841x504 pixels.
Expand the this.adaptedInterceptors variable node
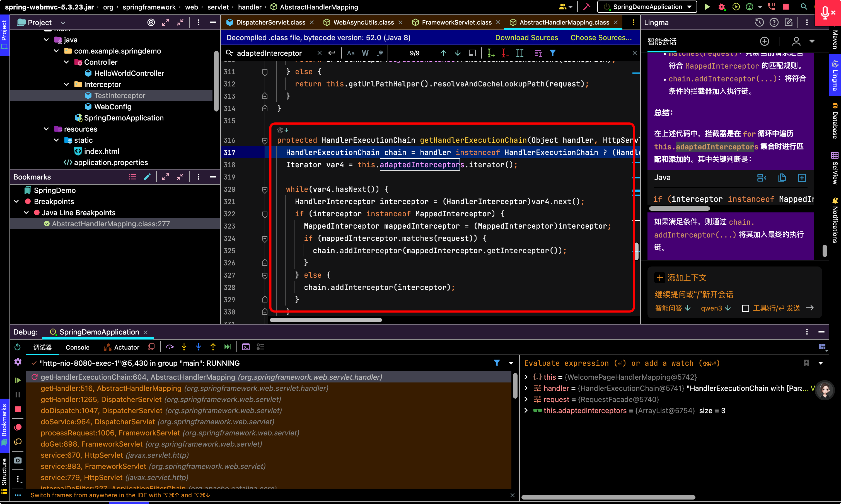526,410
